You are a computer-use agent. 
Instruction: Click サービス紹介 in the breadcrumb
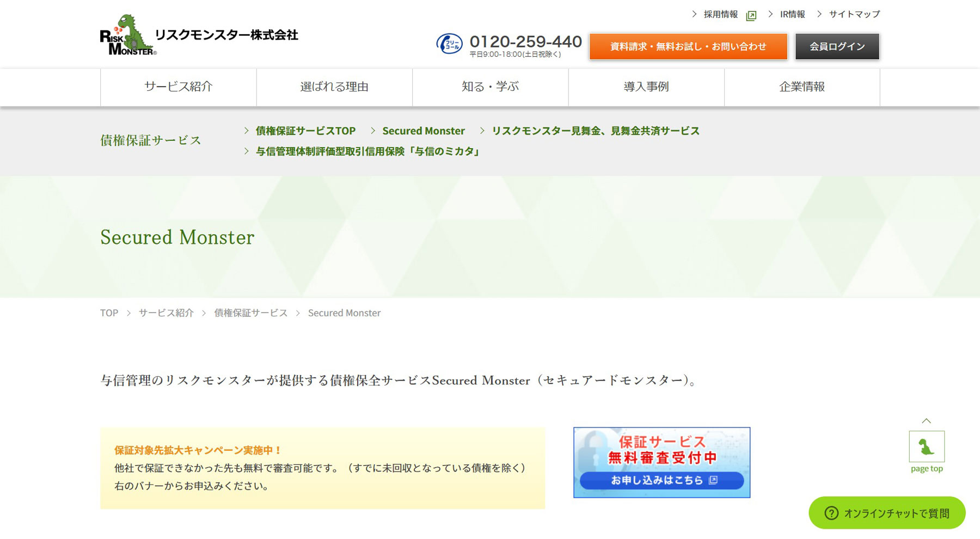coord(166,313)
